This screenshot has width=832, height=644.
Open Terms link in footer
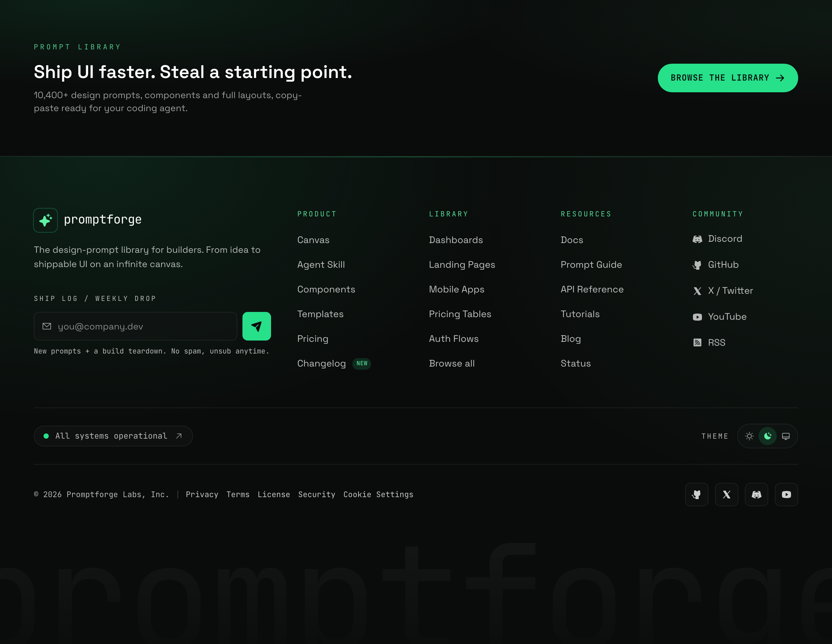238,494
